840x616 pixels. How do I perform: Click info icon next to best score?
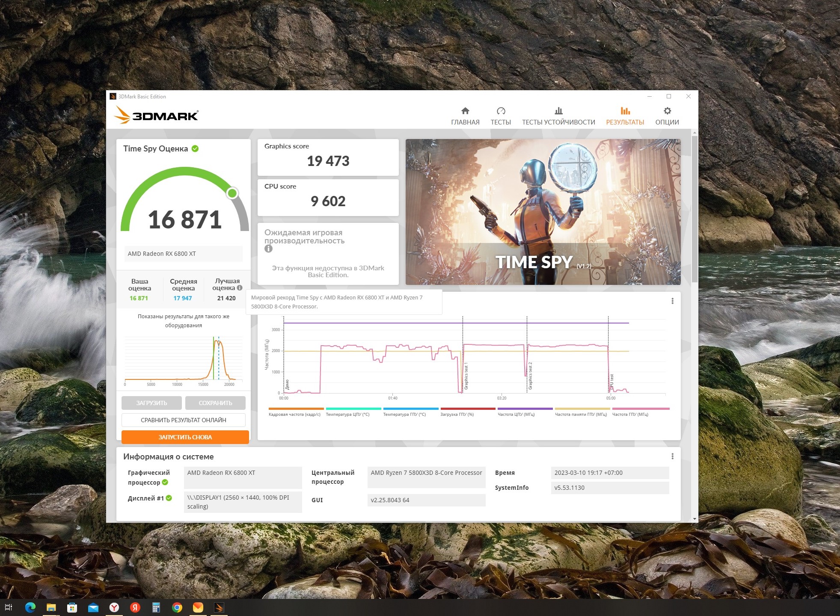click(x=240, y=288)
